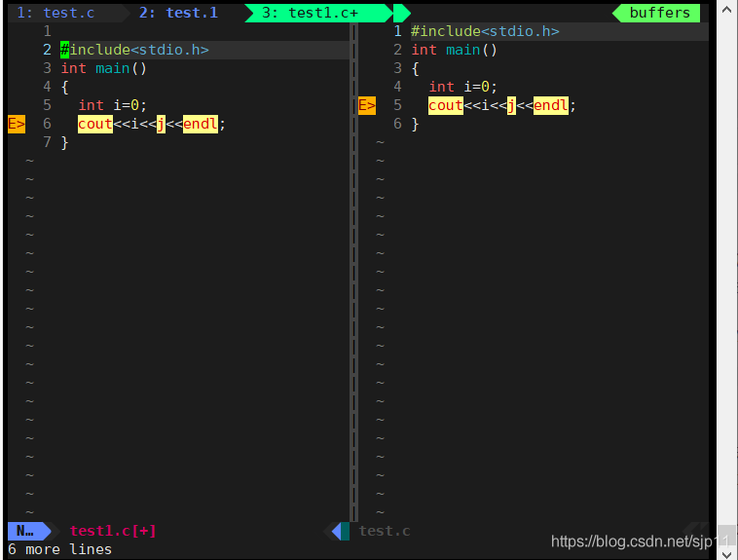Click the scrollbar up arrow

point(726,10)
